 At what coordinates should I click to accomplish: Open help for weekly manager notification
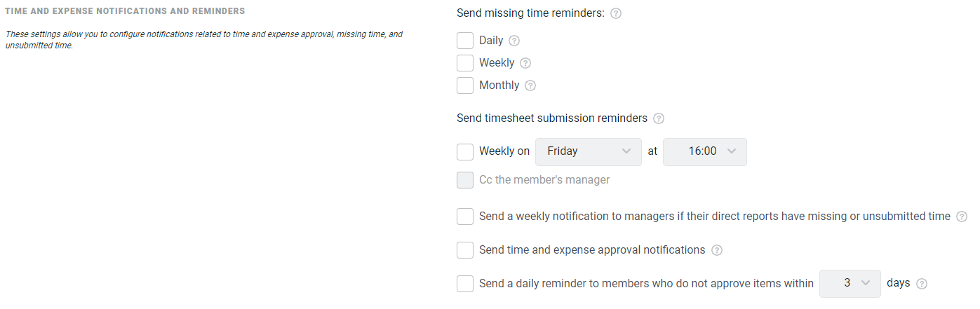962,217
